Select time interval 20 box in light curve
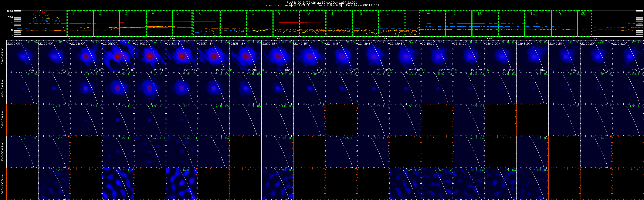Screen dimensions: 644x200 coord(584,24)
